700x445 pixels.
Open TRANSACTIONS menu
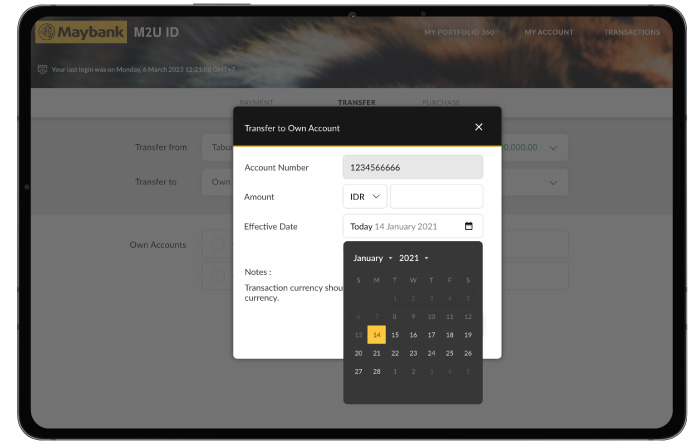[632, 32]
